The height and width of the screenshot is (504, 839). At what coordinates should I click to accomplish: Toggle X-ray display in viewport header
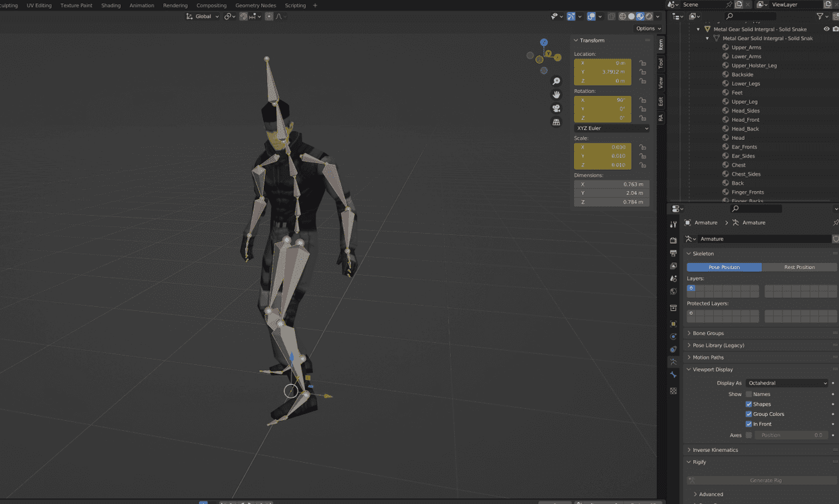[611, 17]
